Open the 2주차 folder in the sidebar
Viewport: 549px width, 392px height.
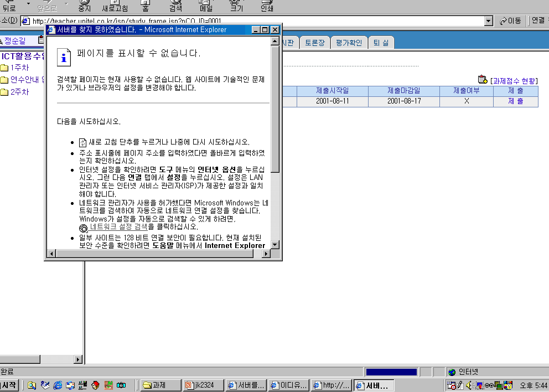point(19,92)
